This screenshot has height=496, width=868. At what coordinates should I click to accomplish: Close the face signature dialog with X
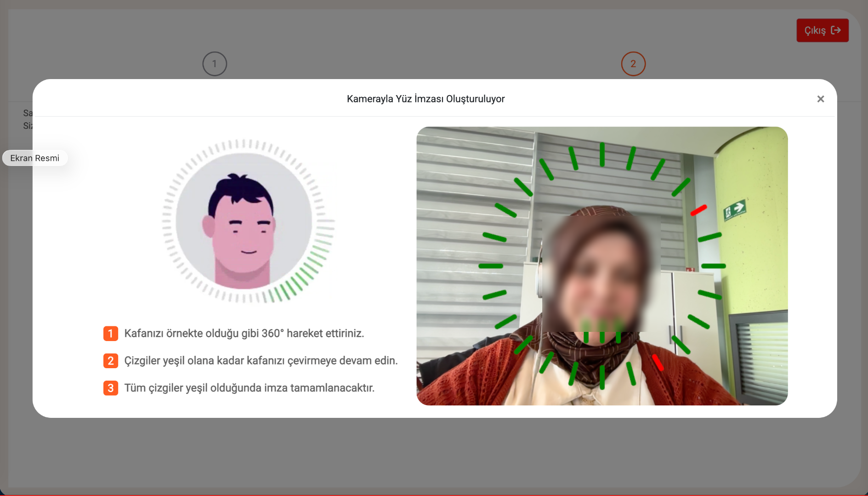pyautogui.click(x=820, y=99)
